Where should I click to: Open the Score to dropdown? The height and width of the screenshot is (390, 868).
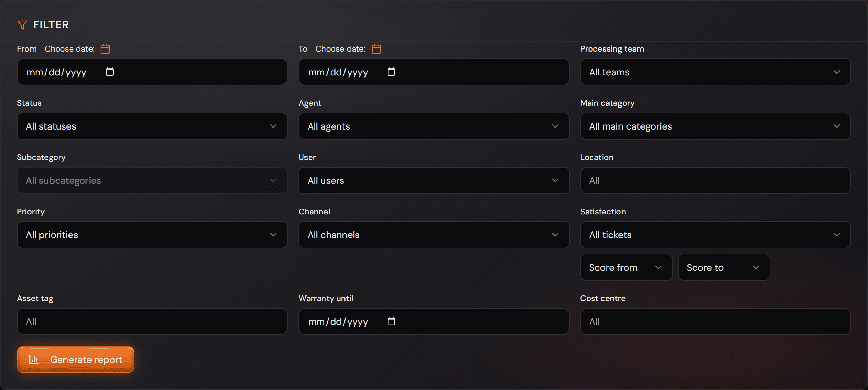[724, 267]
